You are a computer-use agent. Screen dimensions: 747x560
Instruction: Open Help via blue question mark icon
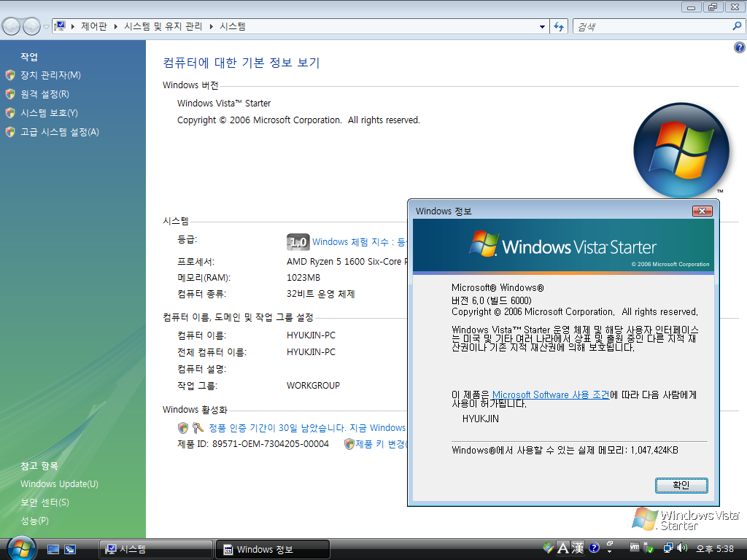[x=740, y=47]
